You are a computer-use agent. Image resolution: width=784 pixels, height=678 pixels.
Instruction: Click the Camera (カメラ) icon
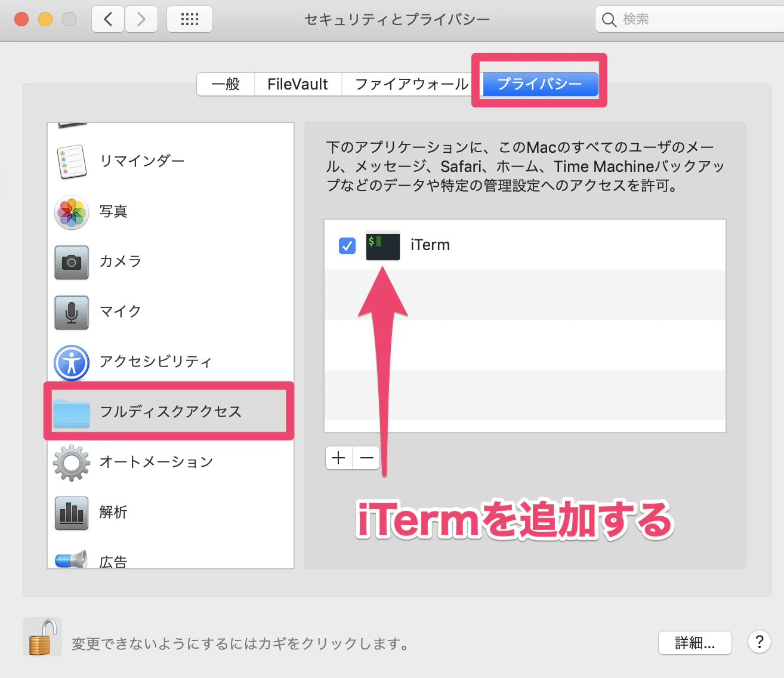click(x=72, y=262)
